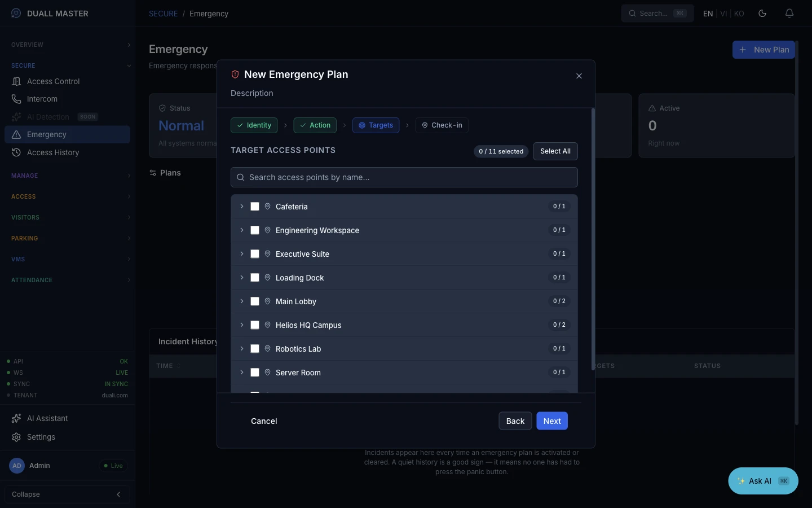Check the Cafeteria checkbox
The height and width of the screenshot is (508, 812).
tap(255, 207)
